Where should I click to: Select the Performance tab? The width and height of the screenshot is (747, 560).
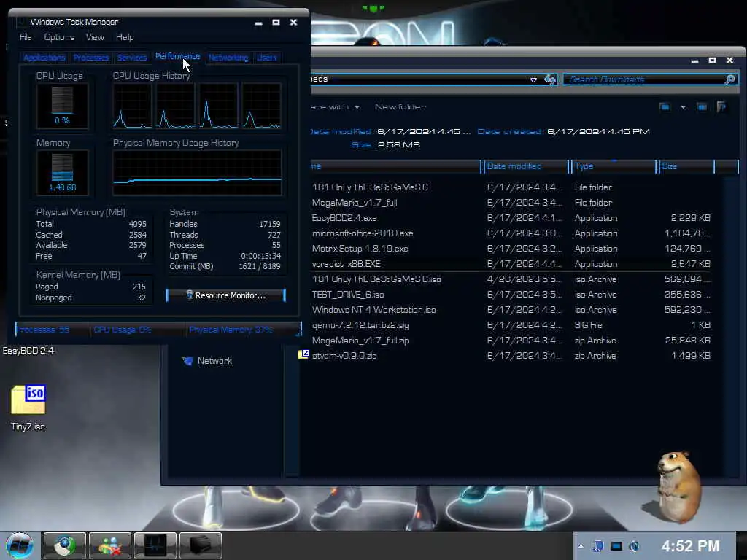coord(178,57)
